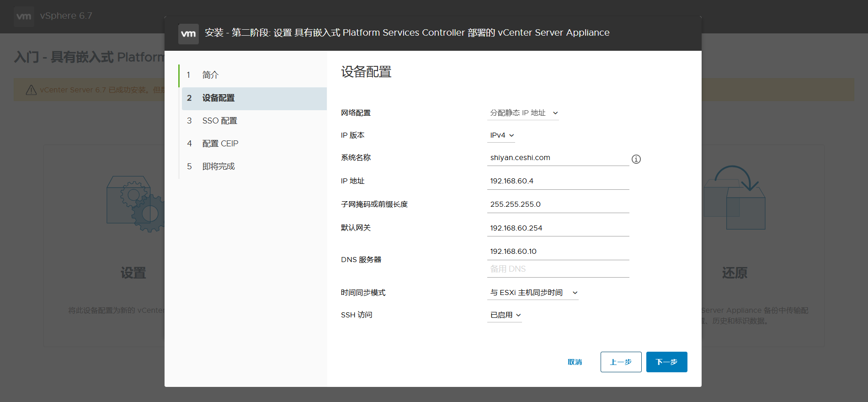
Task: Click the 取消 cancel button
Action: pos(575,362)
